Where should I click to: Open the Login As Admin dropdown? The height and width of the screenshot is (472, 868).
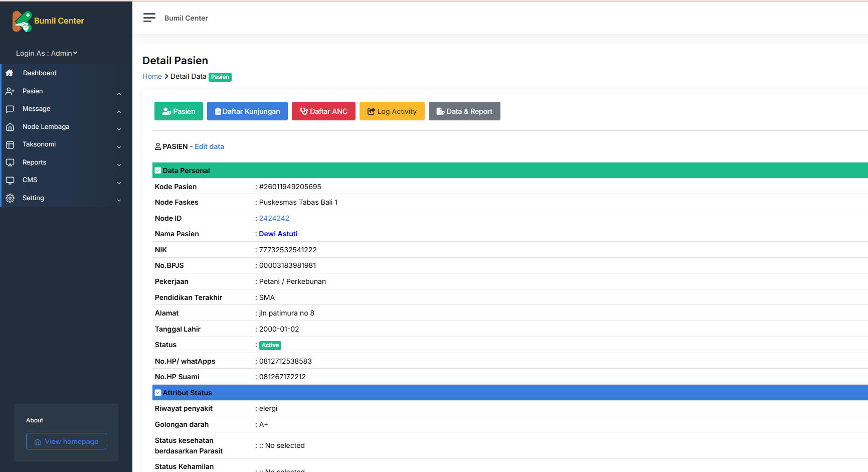click(x=46, y=53)
